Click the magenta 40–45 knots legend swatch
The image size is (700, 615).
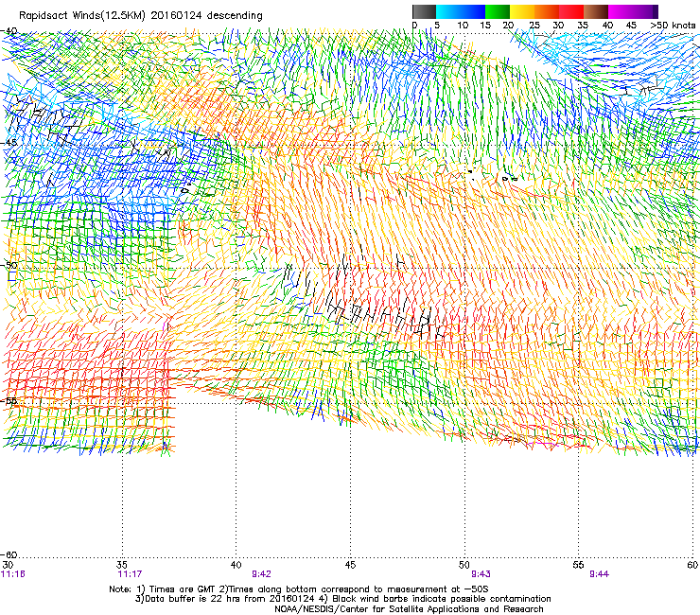(x=621, y=11)
